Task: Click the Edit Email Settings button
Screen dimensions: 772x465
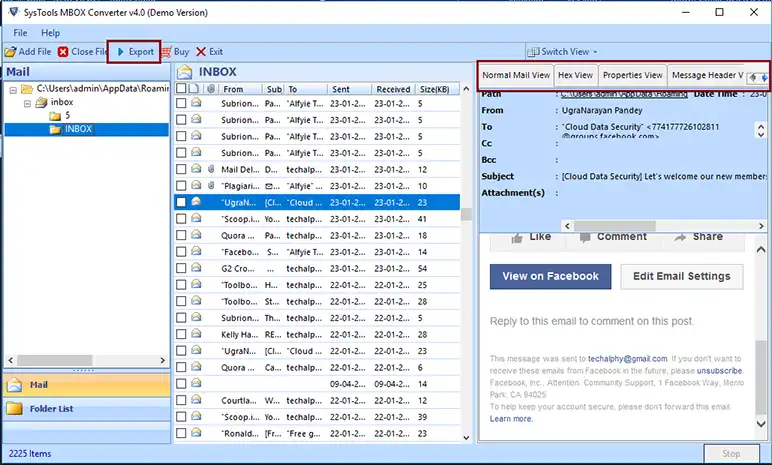Action: 681,276
